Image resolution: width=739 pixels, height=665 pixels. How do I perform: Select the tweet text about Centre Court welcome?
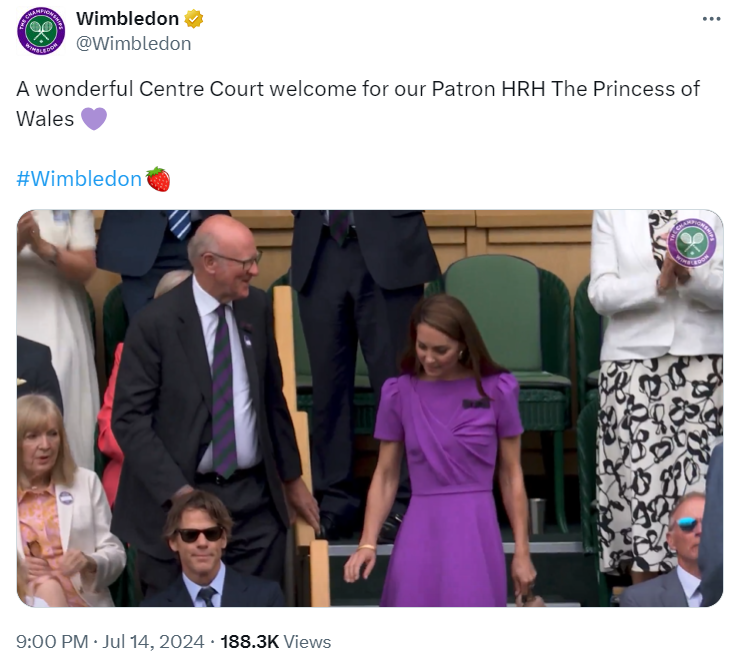358,104
